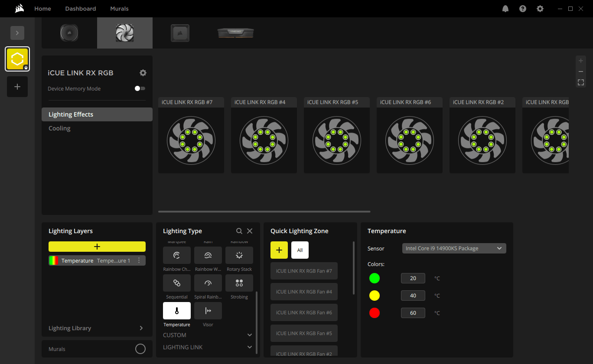Add a new lighting layer
The width and height of the screenshot is (593, 364).
pyautogui.click(x=97, y=247)
